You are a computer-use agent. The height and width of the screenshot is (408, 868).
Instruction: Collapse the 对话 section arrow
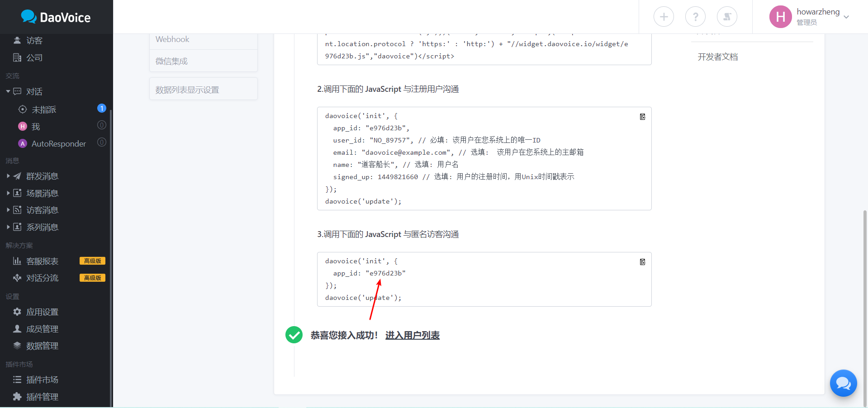click(8, 91)
